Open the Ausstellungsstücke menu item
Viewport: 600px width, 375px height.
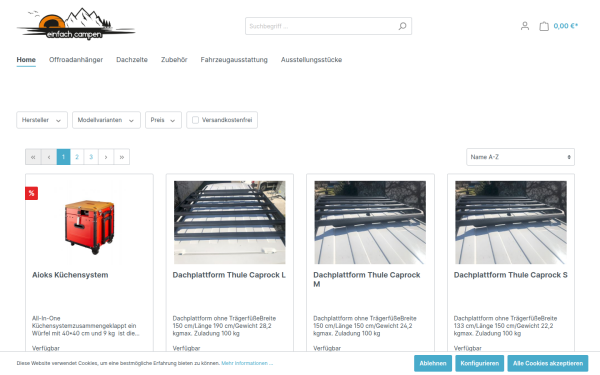311,60
